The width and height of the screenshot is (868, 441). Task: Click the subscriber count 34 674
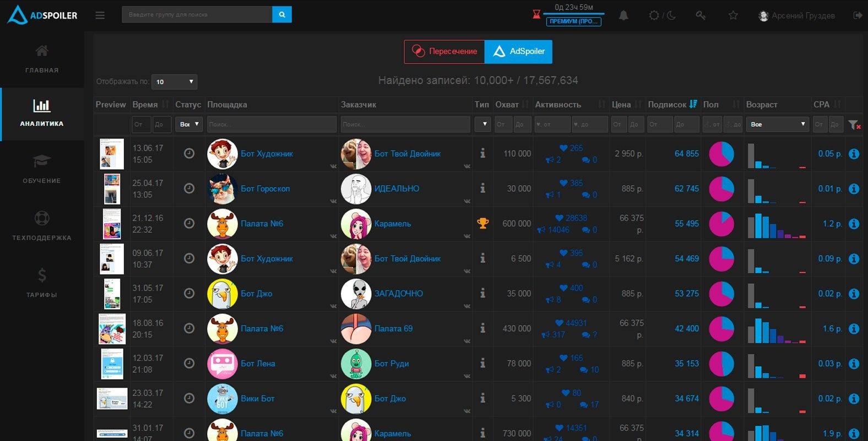(x=686, y=399)
